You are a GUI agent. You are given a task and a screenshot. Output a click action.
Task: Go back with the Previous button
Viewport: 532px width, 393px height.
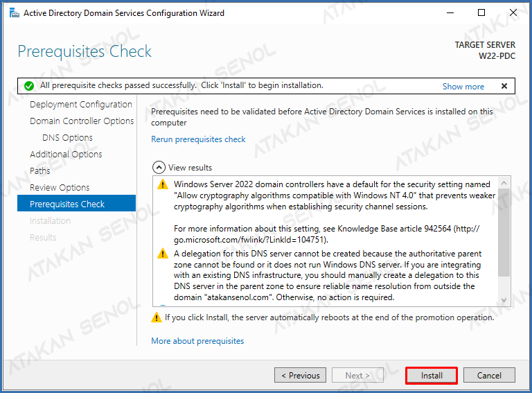[x=300, y=376]
